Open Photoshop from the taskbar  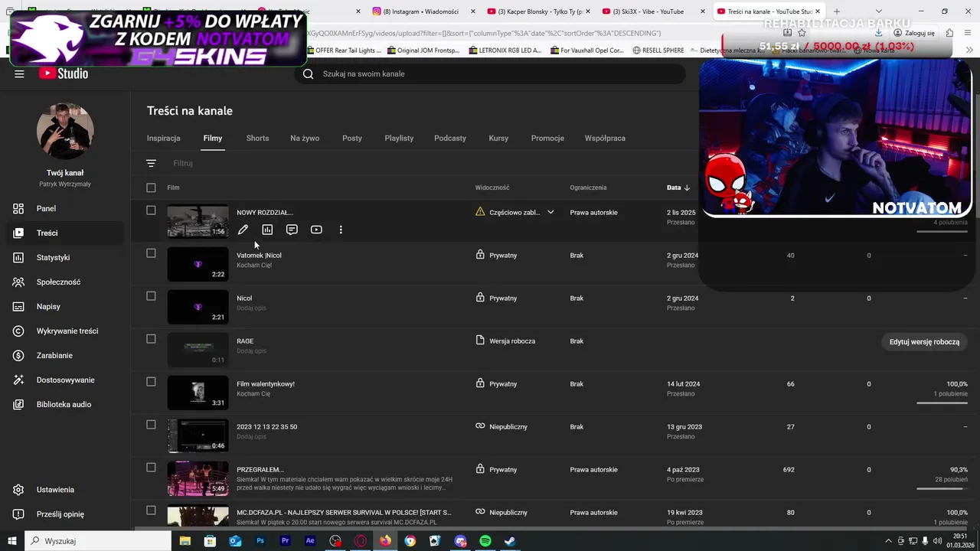260,541
